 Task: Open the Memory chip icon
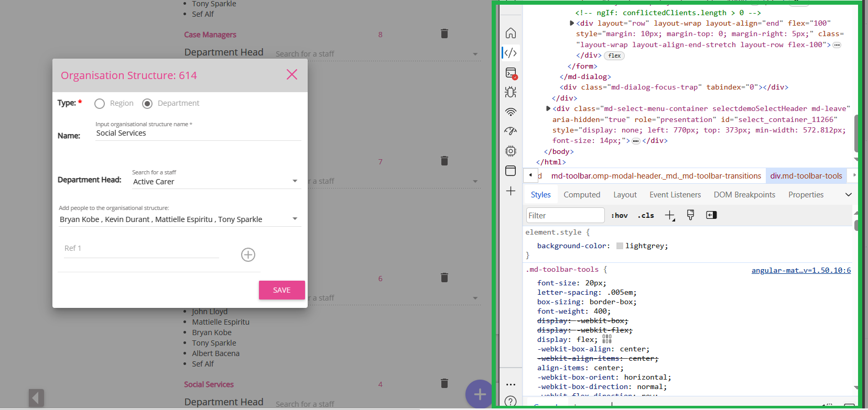(511, 151)
